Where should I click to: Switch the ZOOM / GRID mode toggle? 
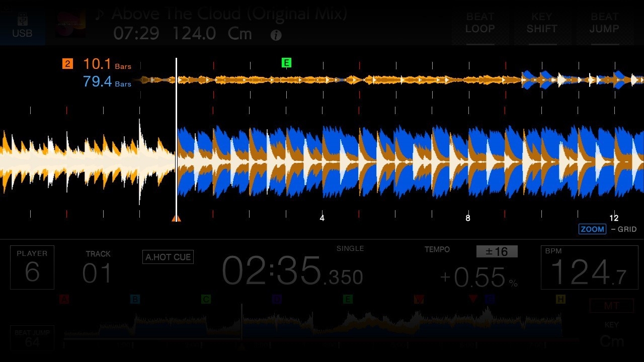coord(592,229)
